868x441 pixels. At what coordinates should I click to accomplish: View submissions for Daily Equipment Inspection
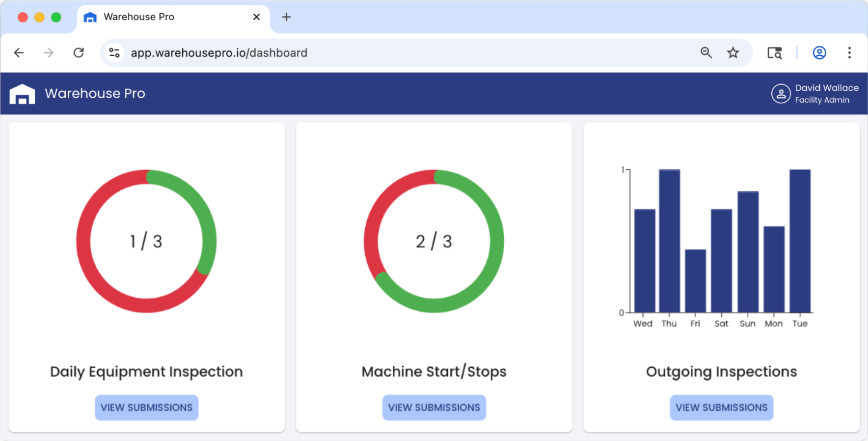pyautogui.click(x=147, y=408)
